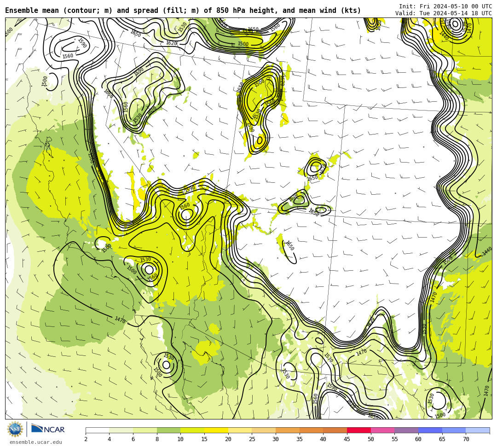Click the colorbar tick label 20
497x448 pixels.
(x=228, y=439)
